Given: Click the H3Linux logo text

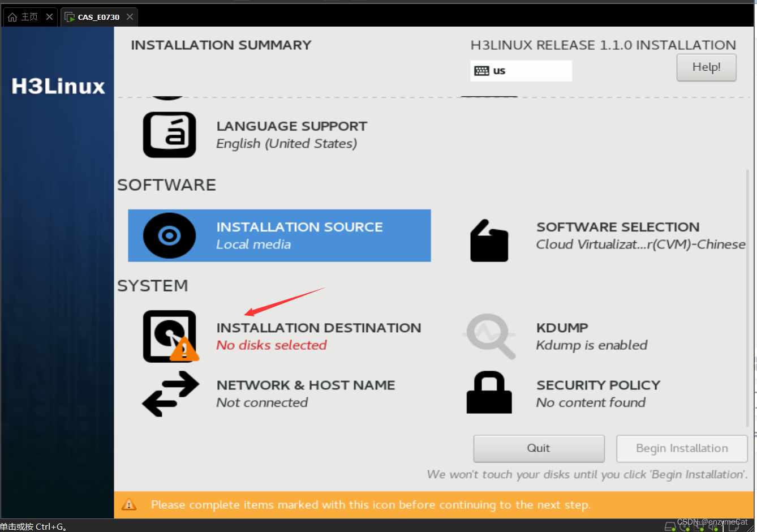Looking at the screenshot, I should pos(58,87).
